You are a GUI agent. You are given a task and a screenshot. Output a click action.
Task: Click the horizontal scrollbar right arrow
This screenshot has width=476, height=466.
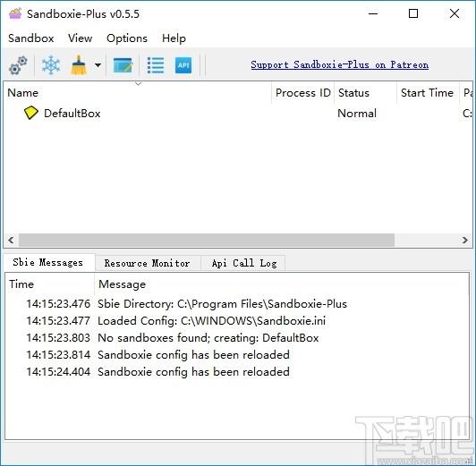[465, 241]
